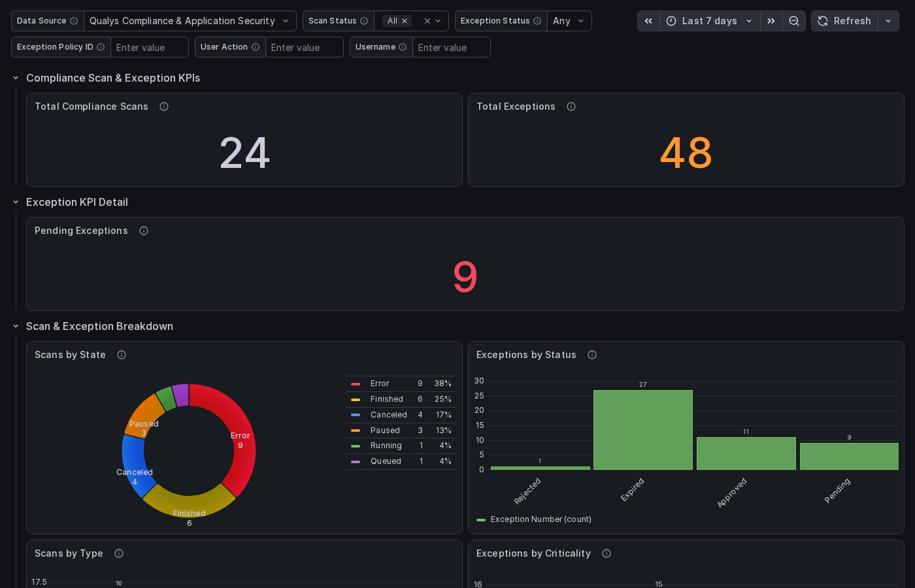Click the Scan Status info icon
This screenshot has height=588, width=915.
pyautogui.click(x=364, y=21)
